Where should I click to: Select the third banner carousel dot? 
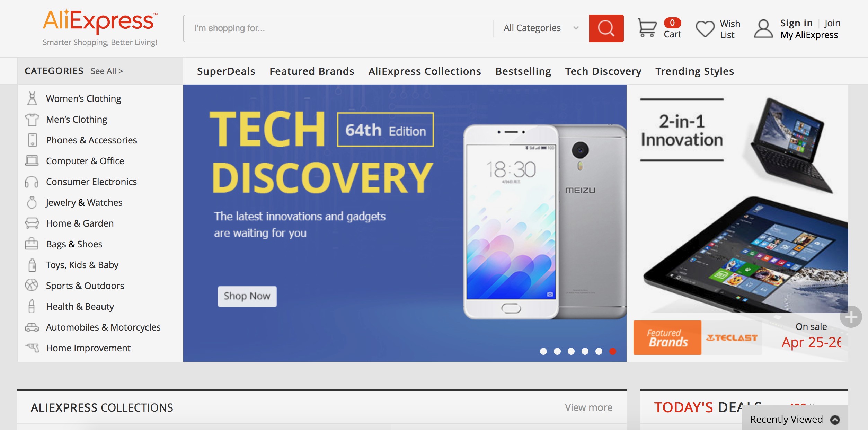tap(571, 351)
